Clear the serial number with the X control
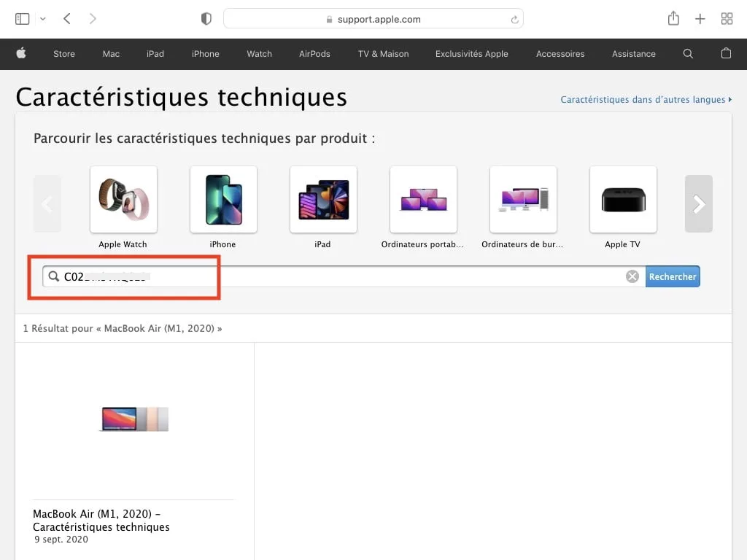Image resolution: width=747 pixels, height=560 pixels. coord(632,276)
